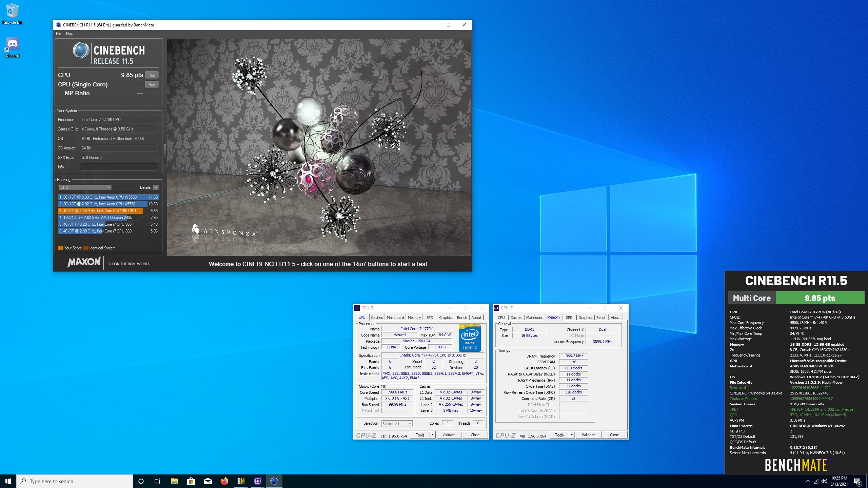
Task: Click the Details arrow button in Ranking
Action: (x=156, y=187)
